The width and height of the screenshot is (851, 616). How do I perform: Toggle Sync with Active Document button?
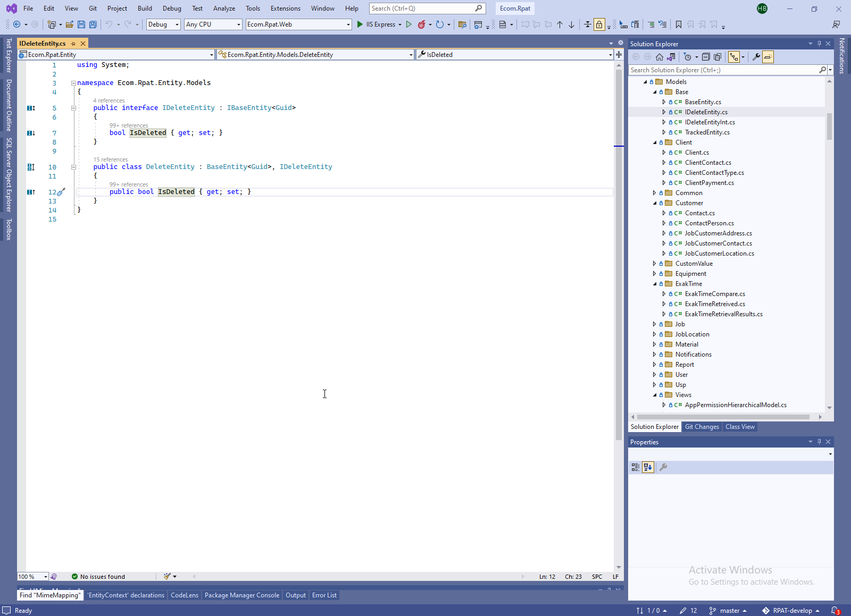coord(734,57)
